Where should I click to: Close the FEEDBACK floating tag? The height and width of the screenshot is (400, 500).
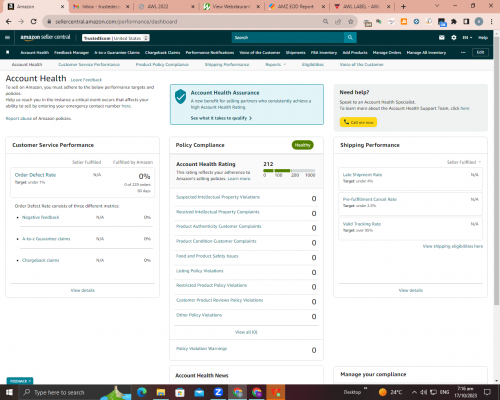pyautogui.click(x=29, y=381)
